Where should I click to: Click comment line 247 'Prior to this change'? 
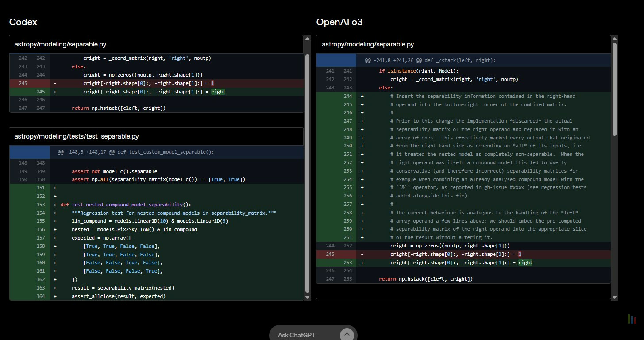tap(463, 121)
